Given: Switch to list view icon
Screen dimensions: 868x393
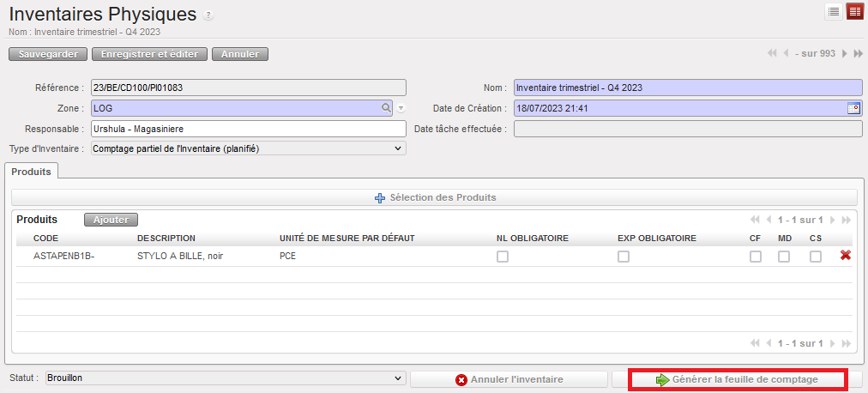Looking at the screenshot, I should point(833,11).
